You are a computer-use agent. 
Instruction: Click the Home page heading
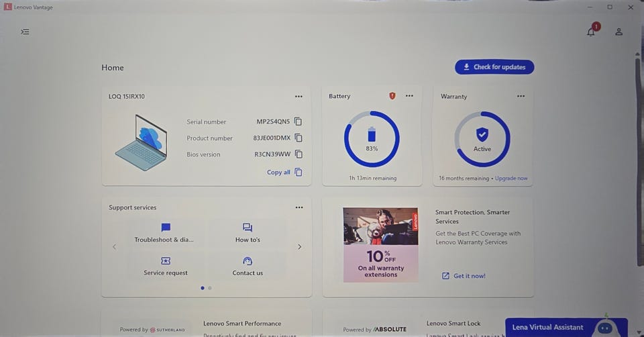(x=113, y=67)
